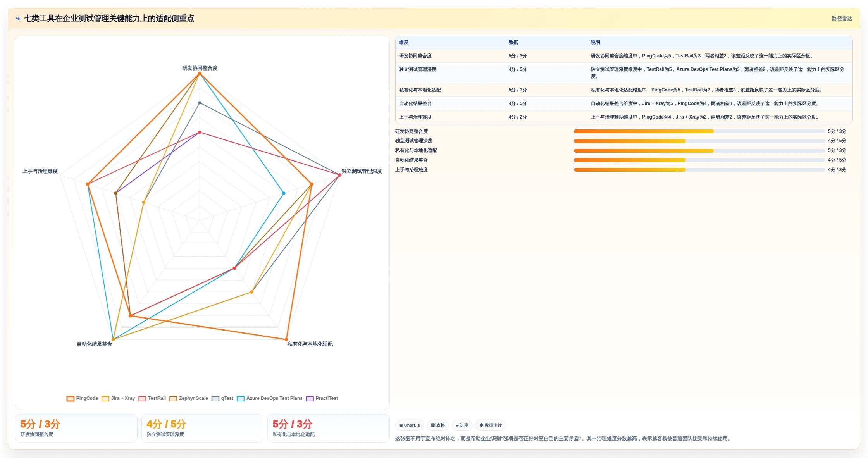Toggle the qTest legend entry
The height and width of the screenshot is (458, 868).
click(222, 398)
